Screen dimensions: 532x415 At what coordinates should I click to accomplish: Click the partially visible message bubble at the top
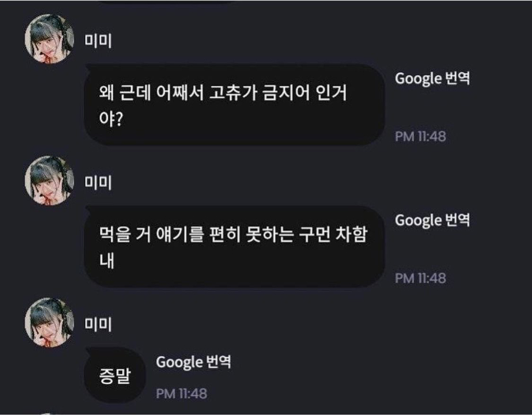point(166,2)
